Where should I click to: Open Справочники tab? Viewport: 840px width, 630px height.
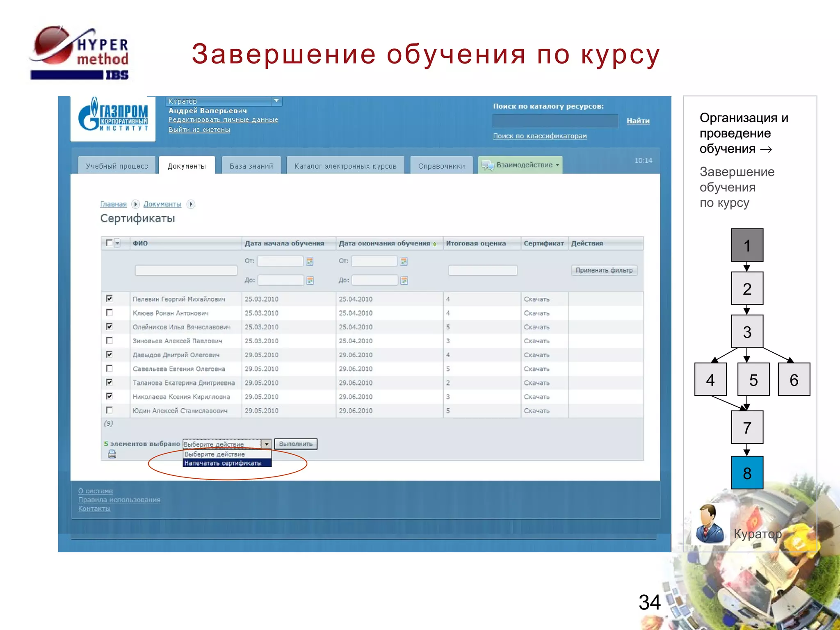tap(441, 166)
